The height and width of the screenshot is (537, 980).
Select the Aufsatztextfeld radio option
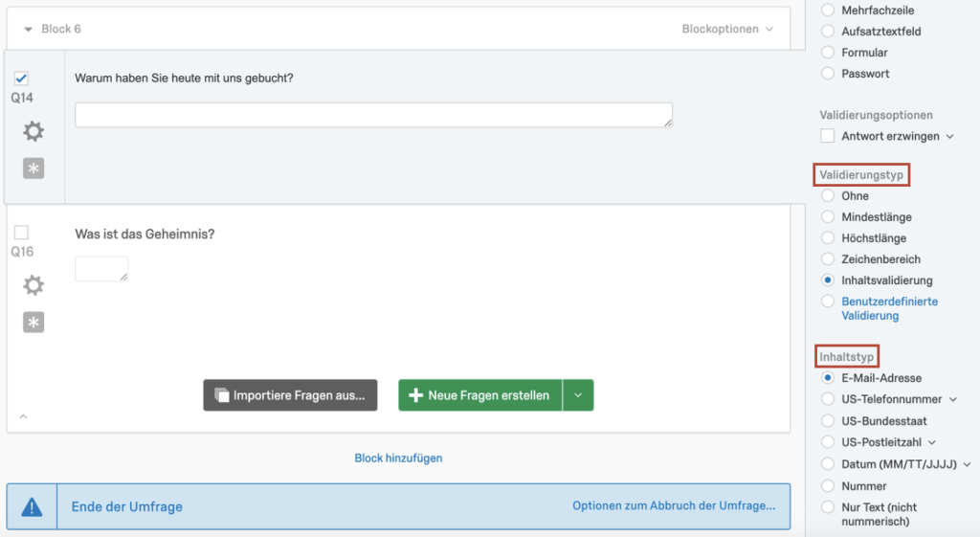[x=828, y=32]
